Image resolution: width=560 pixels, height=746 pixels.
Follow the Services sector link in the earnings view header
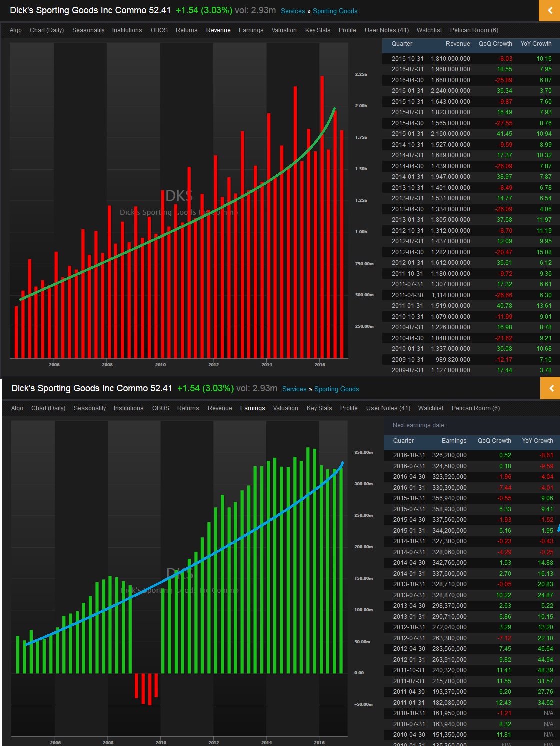[x=294, y=389]
